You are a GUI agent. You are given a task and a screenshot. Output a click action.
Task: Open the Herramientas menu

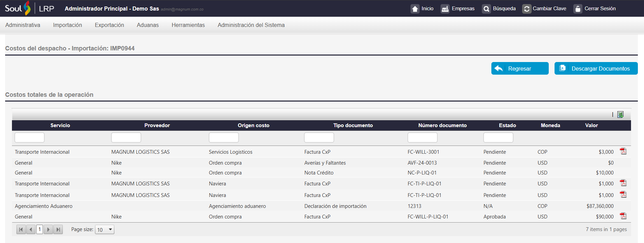[x=188, y=25]
